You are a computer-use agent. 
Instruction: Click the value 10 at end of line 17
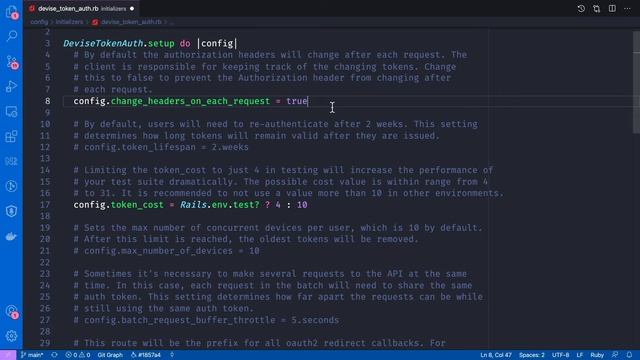(302, 204)
